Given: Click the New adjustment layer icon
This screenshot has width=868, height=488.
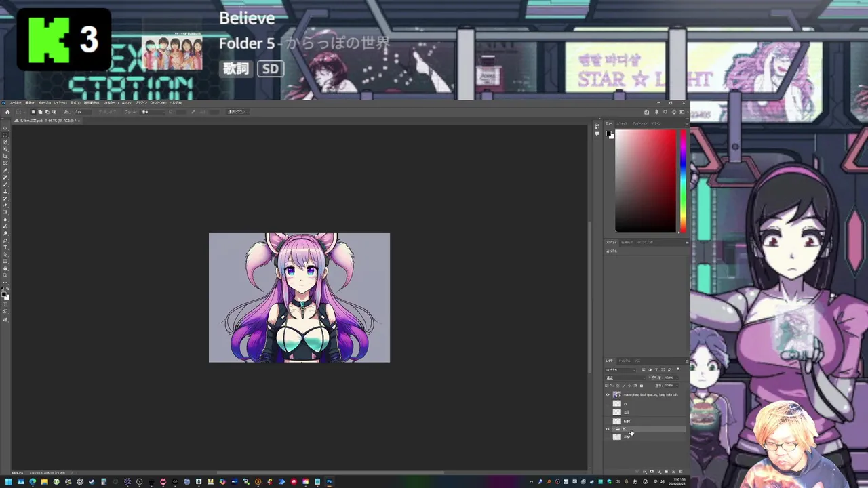Looking at the screenshot, I should [x=659, y=472].
